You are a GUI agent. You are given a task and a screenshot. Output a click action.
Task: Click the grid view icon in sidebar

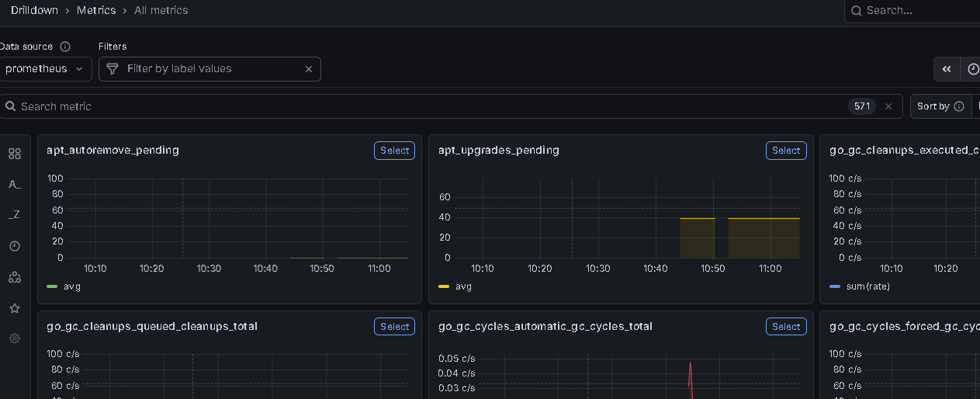coord(14,154)
